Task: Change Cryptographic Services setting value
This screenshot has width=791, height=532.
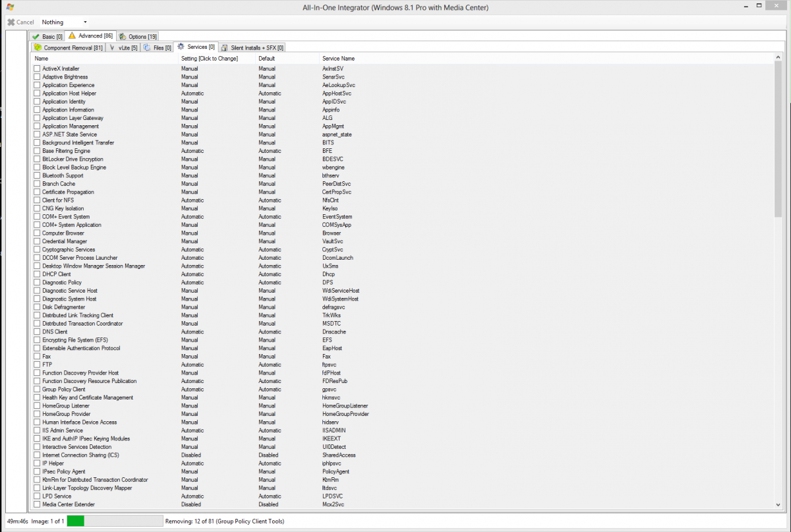Action: [192, 249]
